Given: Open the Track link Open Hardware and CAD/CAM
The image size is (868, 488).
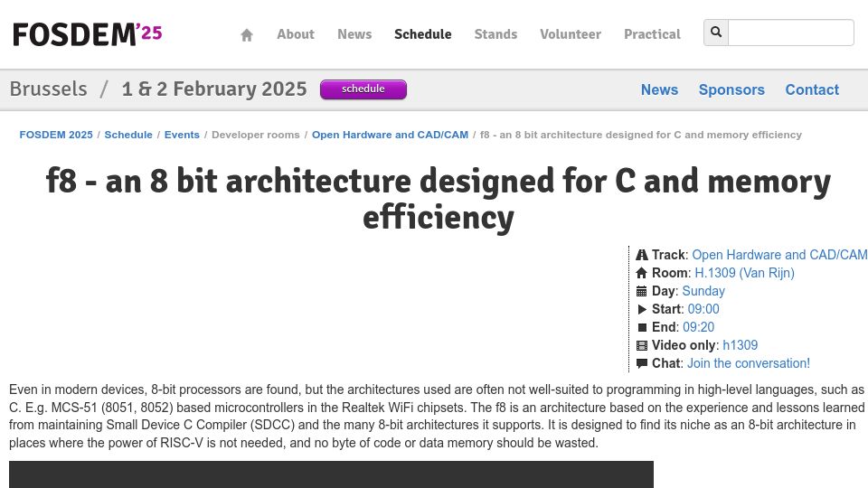Looking at the screenshot, I should click(779, 255).
